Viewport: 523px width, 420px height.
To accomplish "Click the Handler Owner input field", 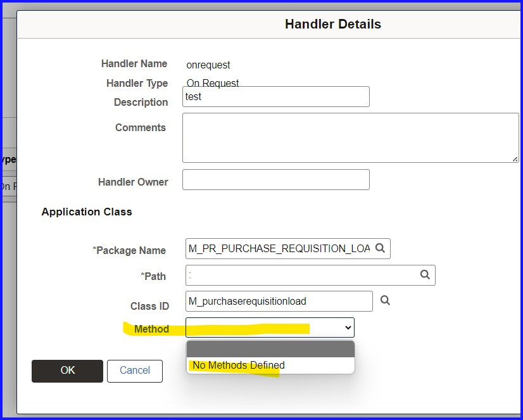I will click(x=276, y=180).
